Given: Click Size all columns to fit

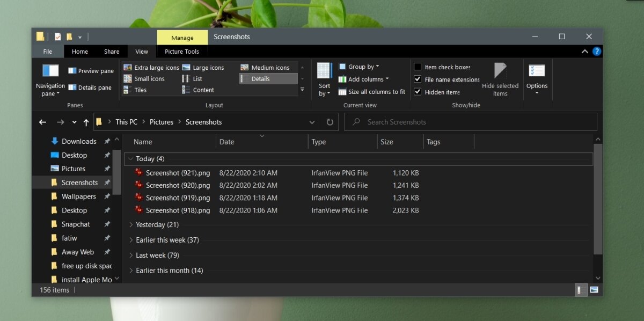Looking at the screenshot, I should coord(372,92).
